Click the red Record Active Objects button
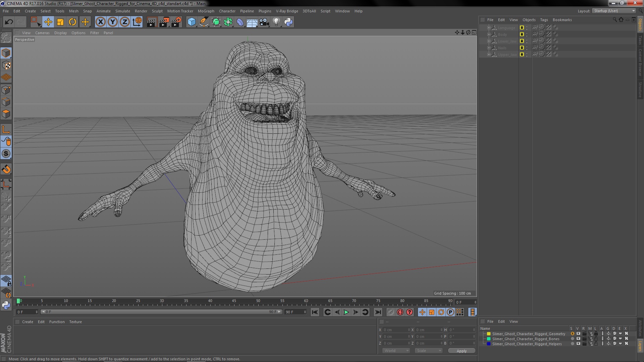 click(x=400, y=312)
